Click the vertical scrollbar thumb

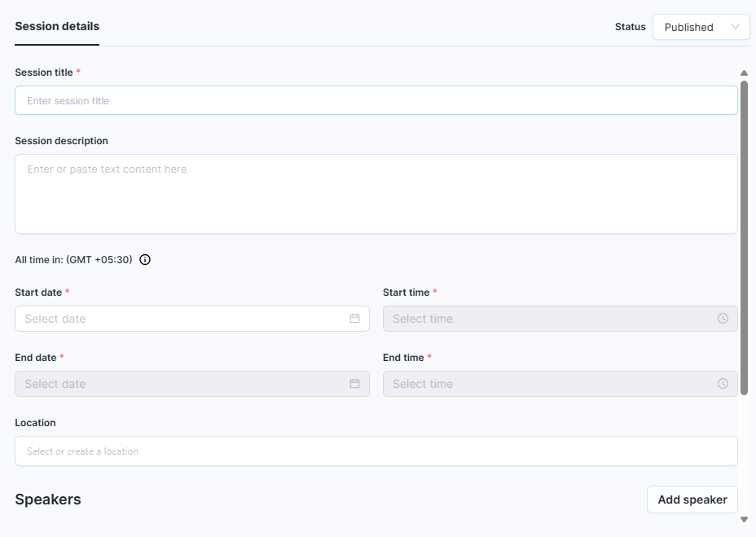pyautogui.click(x=744, y=236)
